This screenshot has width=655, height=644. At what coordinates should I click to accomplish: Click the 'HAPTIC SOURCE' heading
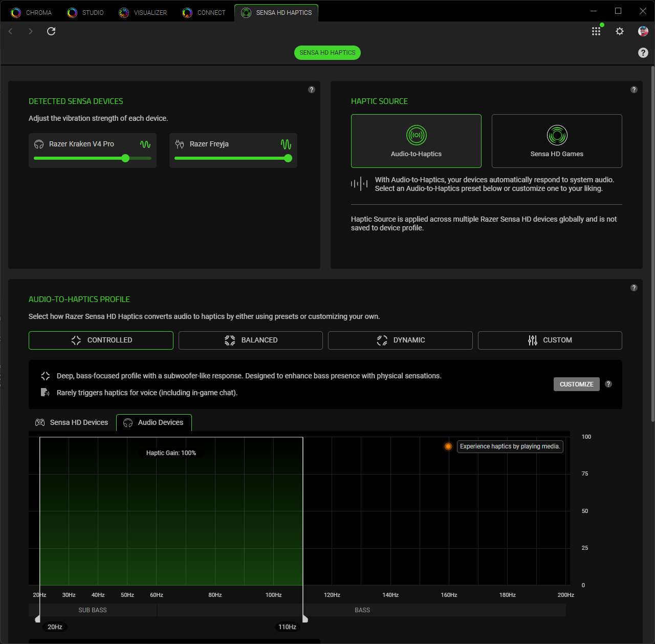[x=379, y=101]
